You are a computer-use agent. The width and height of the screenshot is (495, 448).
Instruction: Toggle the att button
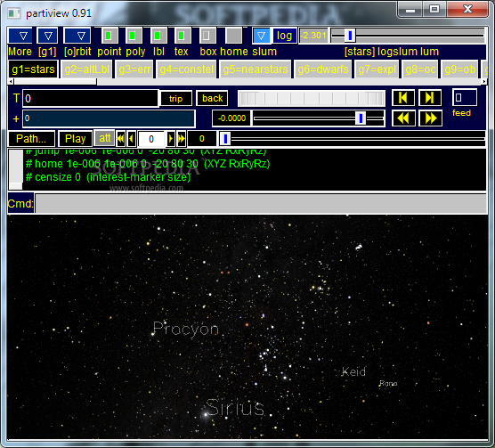[x=104, y=138]
